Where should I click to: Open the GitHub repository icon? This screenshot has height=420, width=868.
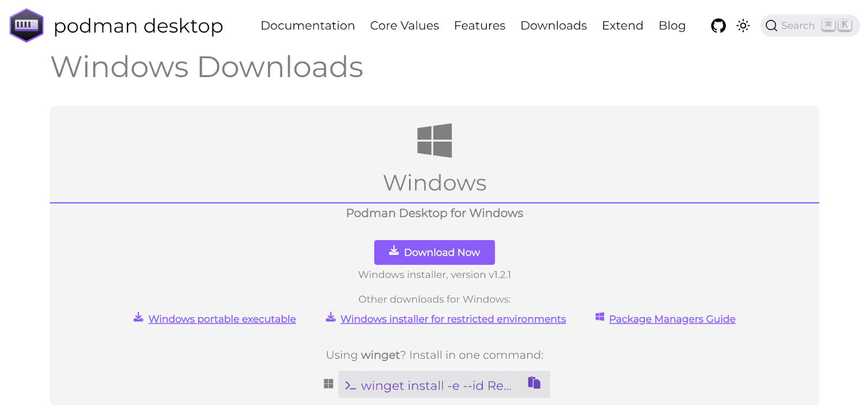(x=718, y=26)
